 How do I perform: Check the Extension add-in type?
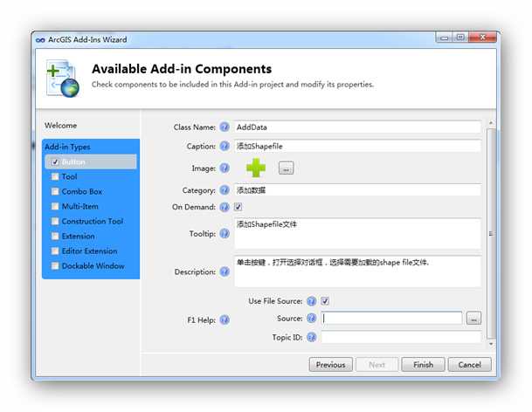[55, 236]
